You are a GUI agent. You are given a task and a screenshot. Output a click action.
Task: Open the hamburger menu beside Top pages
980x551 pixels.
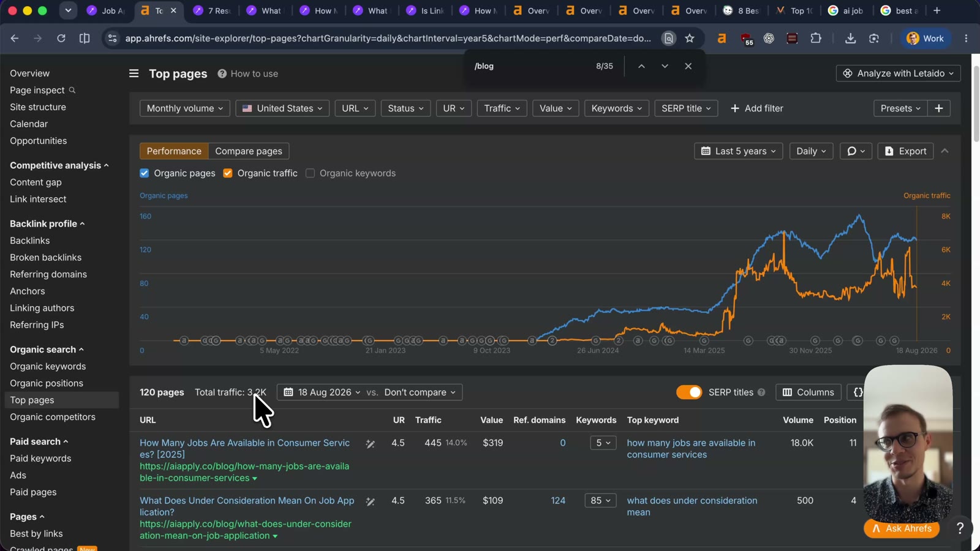134,73
